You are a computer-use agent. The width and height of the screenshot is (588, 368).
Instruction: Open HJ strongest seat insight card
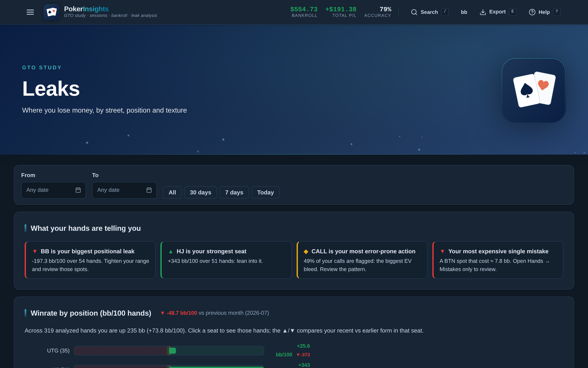[x=226, y=260]
